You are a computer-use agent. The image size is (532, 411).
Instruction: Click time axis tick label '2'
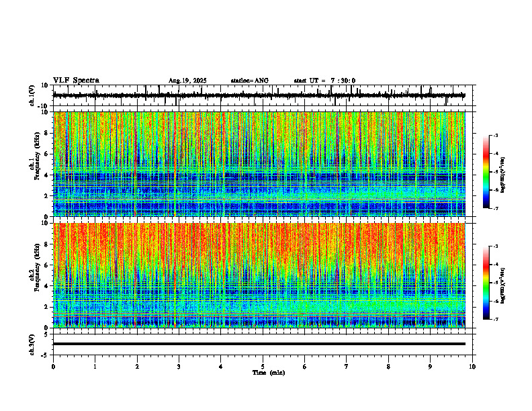pyautogui.click(x=137, y=367)
